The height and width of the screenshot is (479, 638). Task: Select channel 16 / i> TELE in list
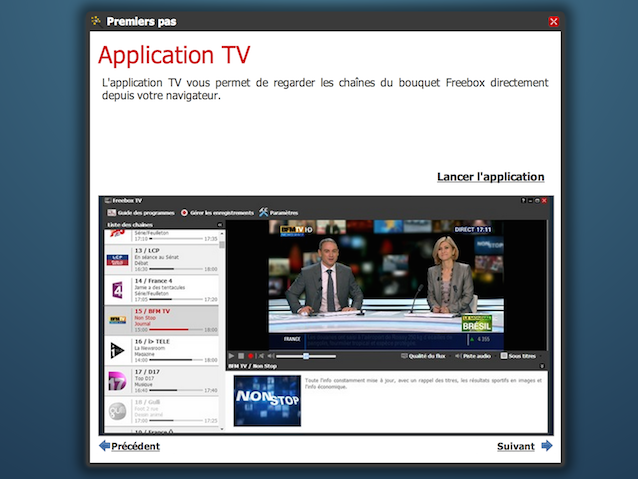point(162,351)
